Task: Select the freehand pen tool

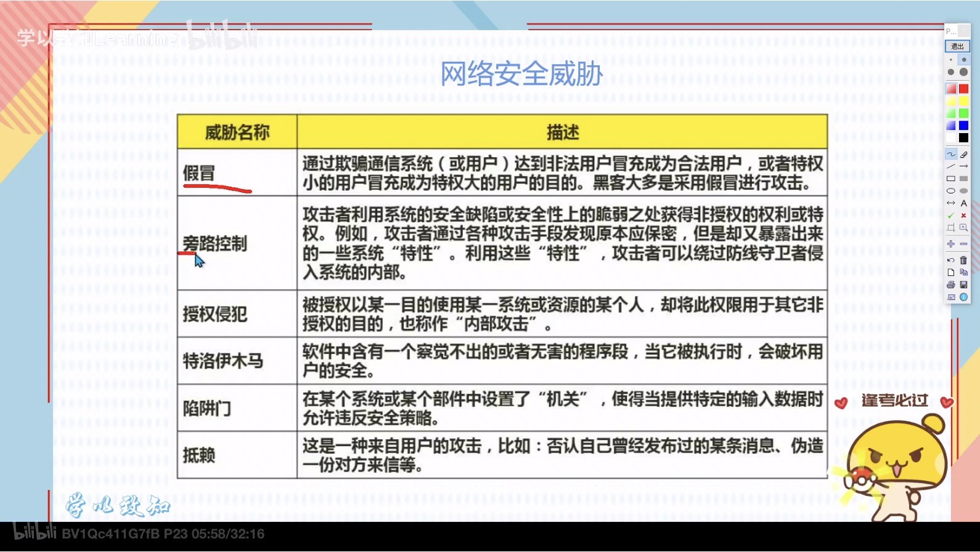Action: (951, 154)
